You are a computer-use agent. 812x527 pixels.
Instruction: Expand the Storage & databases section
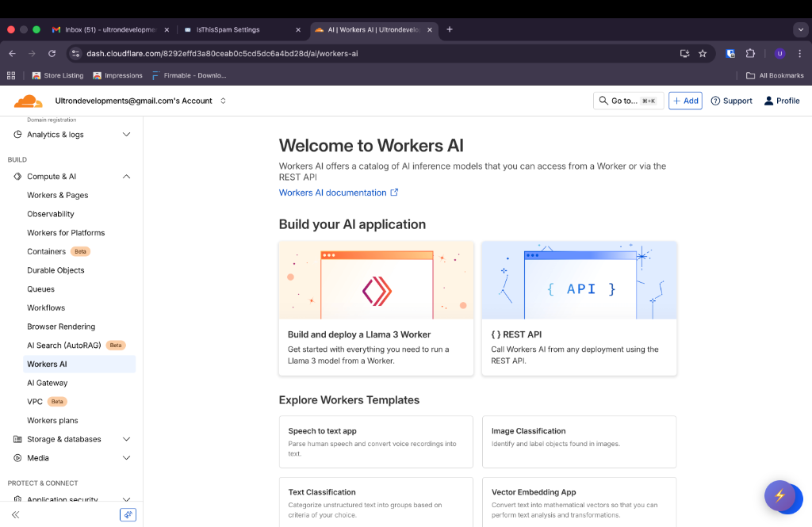[126, 438]
